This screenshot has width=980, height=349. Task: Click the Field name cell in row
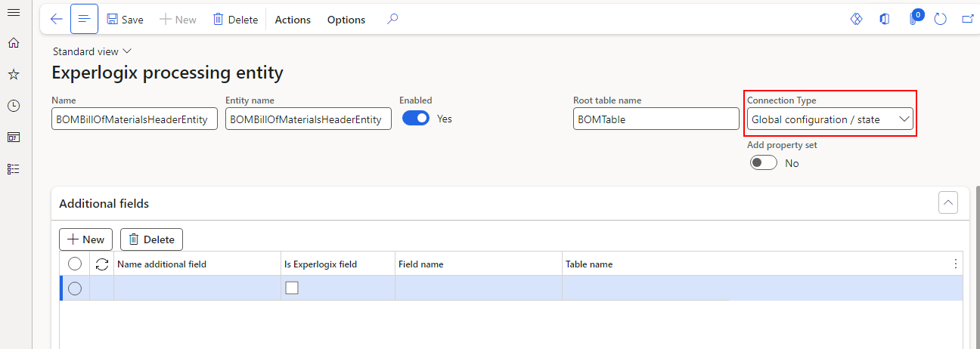pos(479,288)
